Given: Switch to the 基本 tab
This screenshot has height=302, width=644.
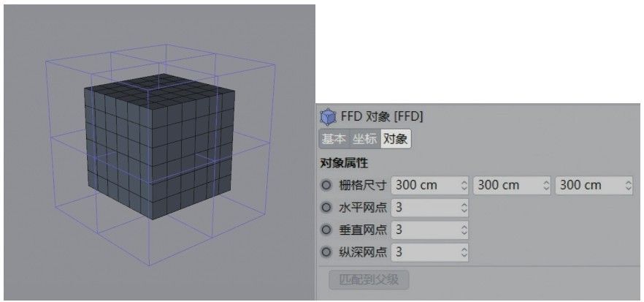Looking at the screenshot, I should [334, 139].
